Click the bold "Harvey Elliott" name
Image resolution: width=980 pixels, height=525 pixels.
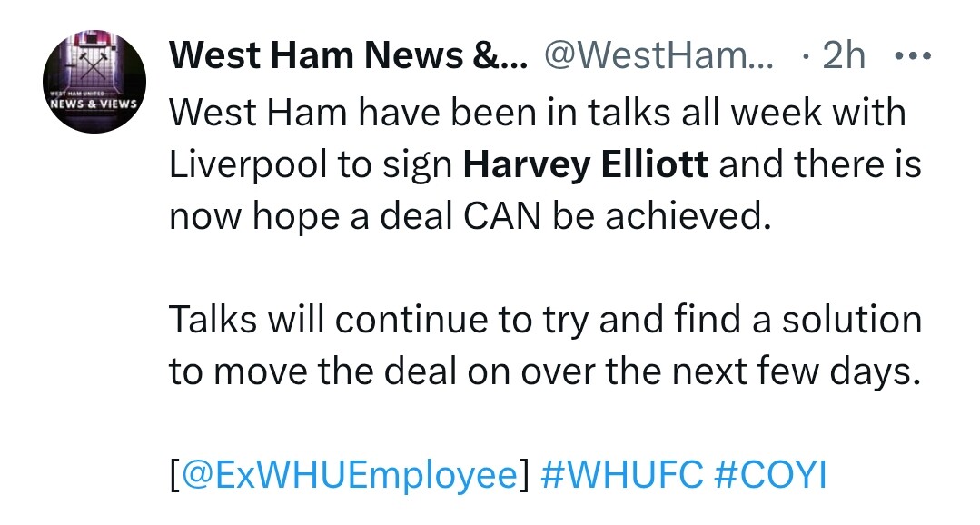tap(586, 166)
